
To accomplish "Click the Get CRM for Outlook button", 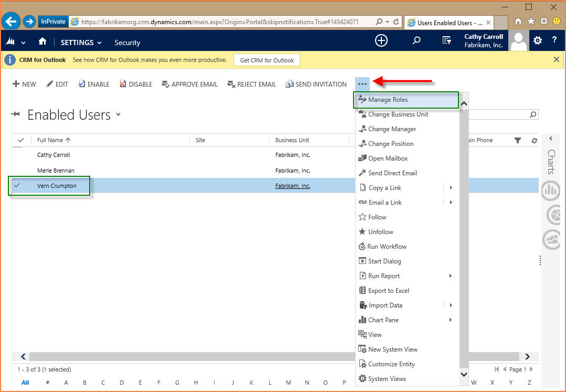I will pos(267,60).
